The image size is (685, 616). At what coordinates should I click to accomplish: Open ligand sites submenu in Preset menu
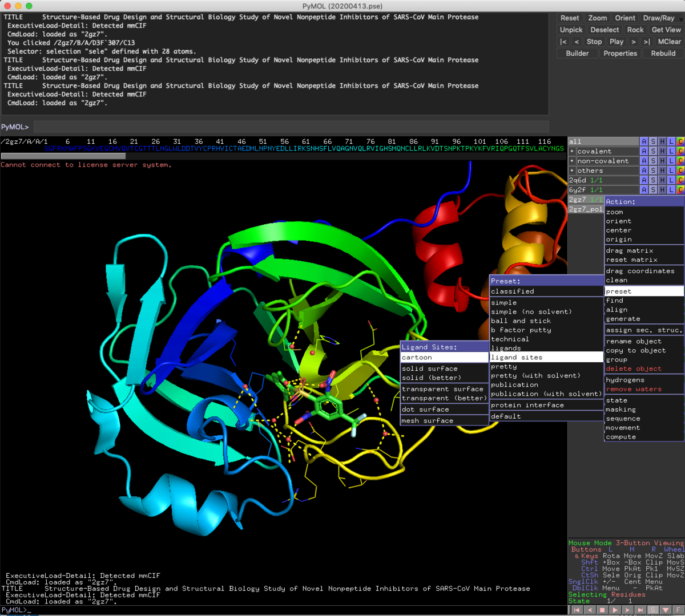546,357
